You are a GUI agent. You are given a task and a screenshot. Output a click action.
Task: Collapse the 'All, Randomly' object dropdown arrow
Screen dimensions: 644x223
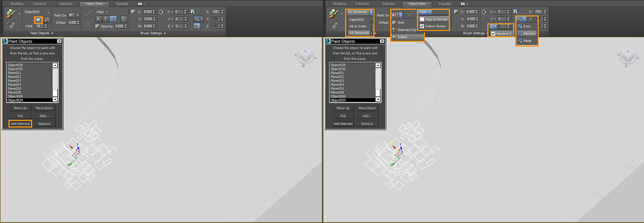371,12
